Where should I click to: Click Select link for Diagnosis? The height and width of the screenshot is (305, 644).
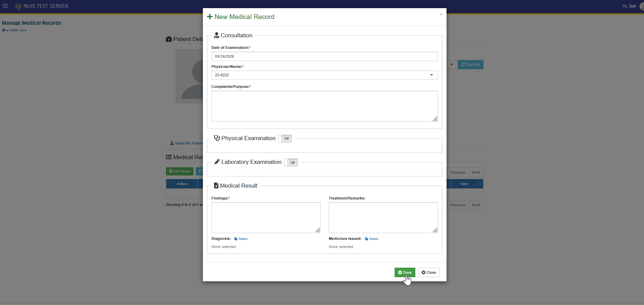pos(243,239)
